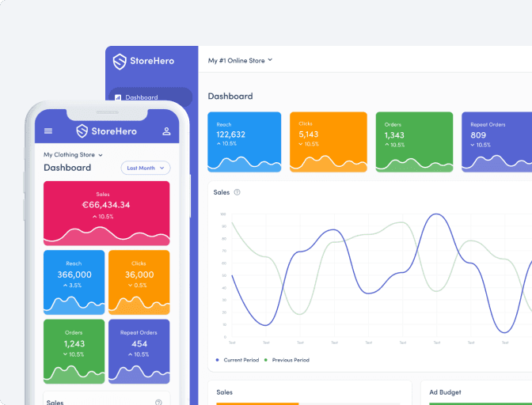The image size is (532, 405).
Task: Click the lower Sales panel title on desktop
Action: [224, 392]
